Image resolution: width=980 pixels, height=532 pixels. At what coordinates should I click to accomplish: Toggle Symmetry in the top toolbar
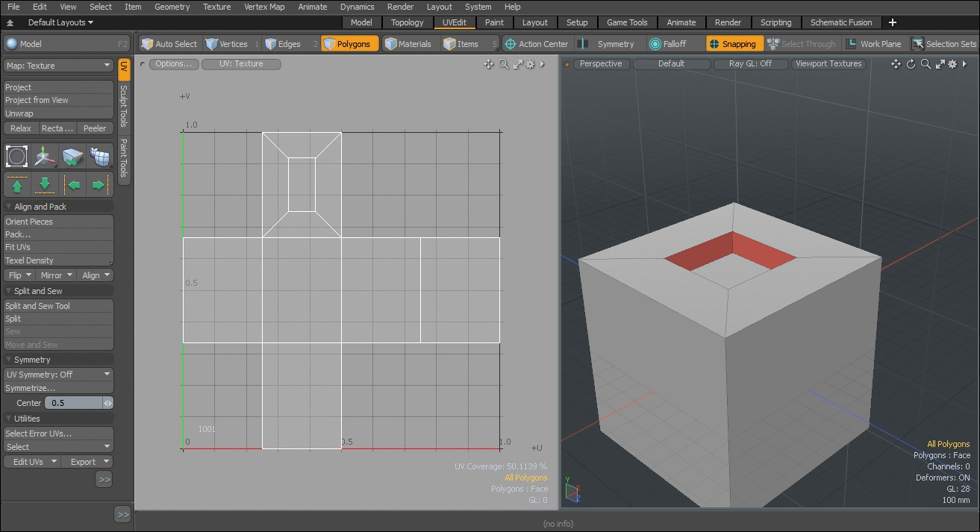coord(608,44)
